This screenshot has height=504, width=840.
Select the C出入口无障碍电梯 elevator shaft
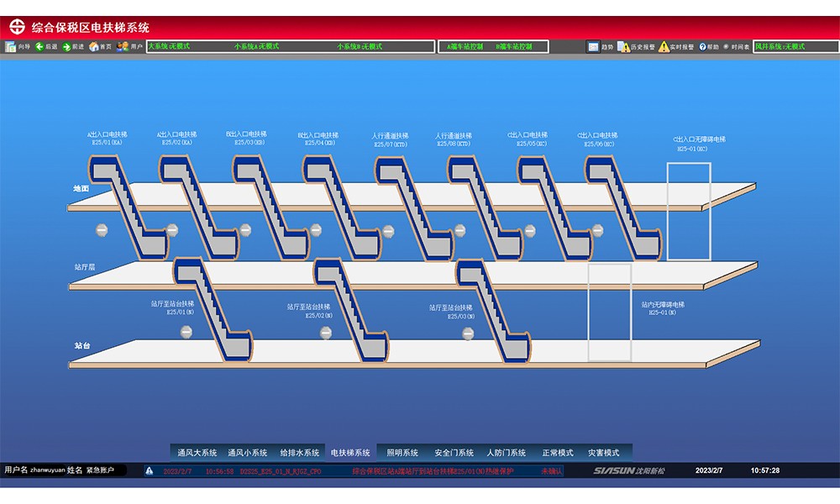click(689, 210)
